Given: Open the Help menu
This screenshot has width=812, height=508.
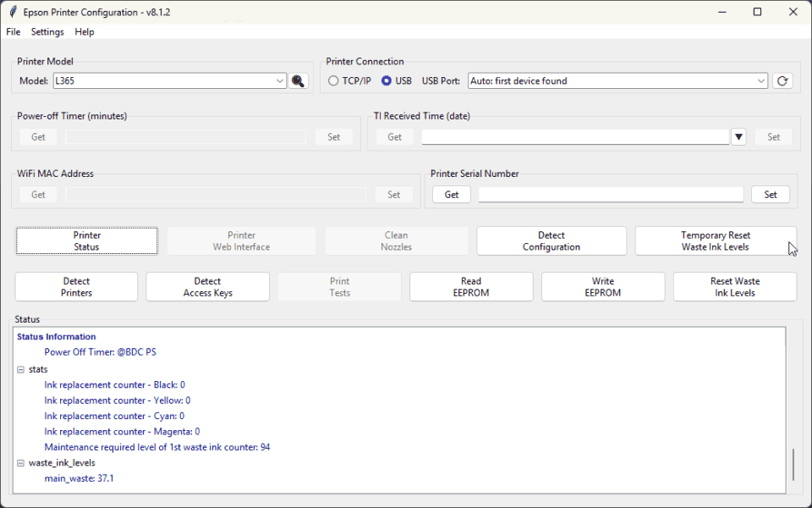Looking at the screenshot, I should [85, 31].
